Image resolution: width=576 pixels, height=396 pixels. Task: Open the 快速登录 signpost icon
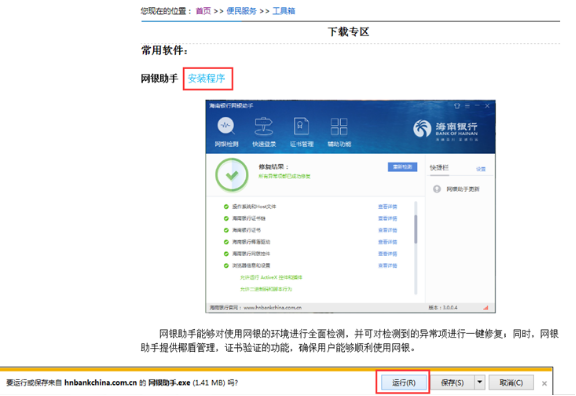[x=263, y=127]
